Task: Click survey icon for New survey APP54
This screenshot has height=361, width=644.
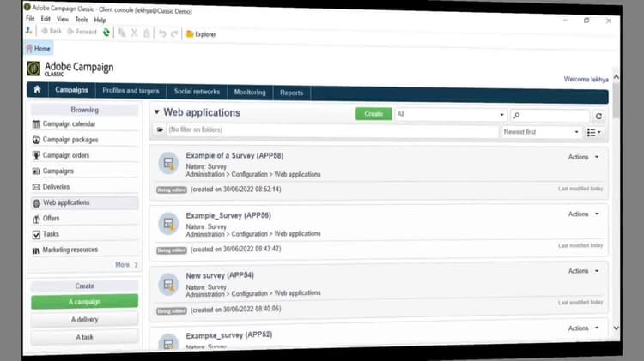Action: [x=168, y=285]
